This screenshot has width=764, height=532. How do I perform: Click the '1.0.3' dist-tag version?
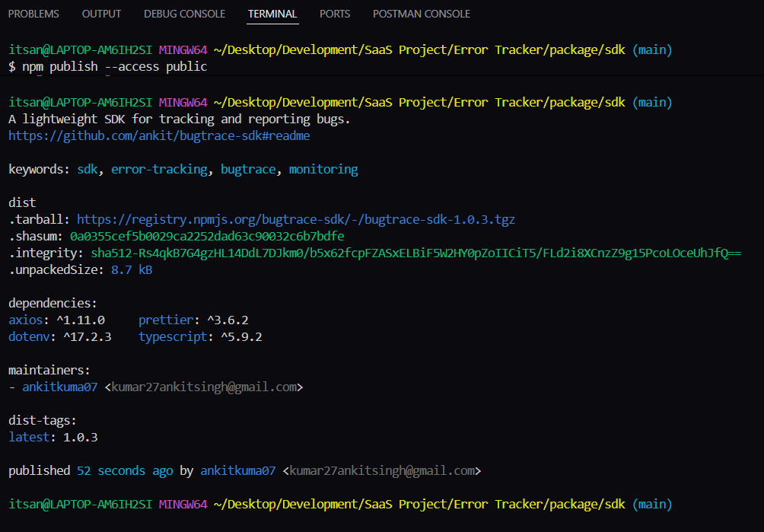pos(81,438)
